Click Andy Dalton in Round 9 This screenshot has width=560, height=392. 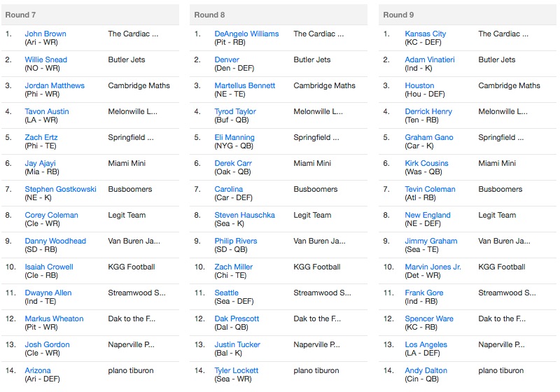(426, 370)
